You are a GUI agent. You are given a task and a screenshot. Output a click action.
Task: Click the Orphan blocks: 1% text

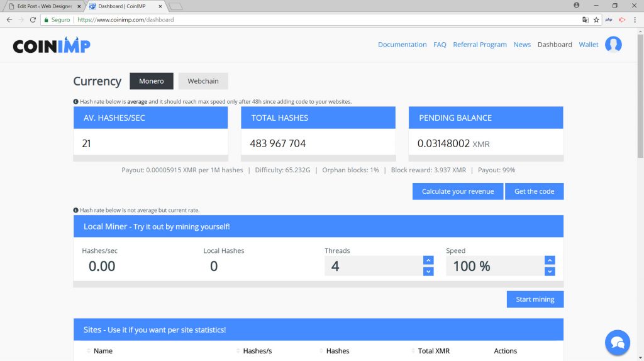tap(350, 170)
